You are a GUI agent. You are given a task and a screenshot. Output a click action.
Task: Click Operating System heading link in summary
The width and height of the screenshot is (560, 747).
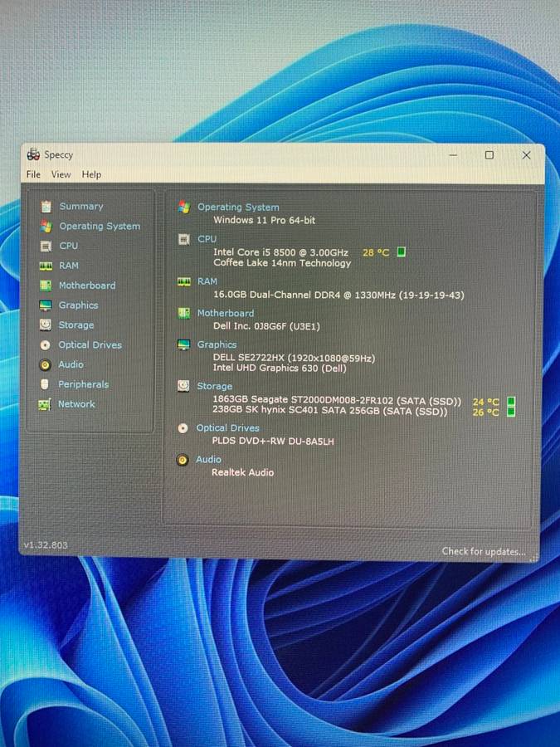pyautogui.click(x=239, y=207)
